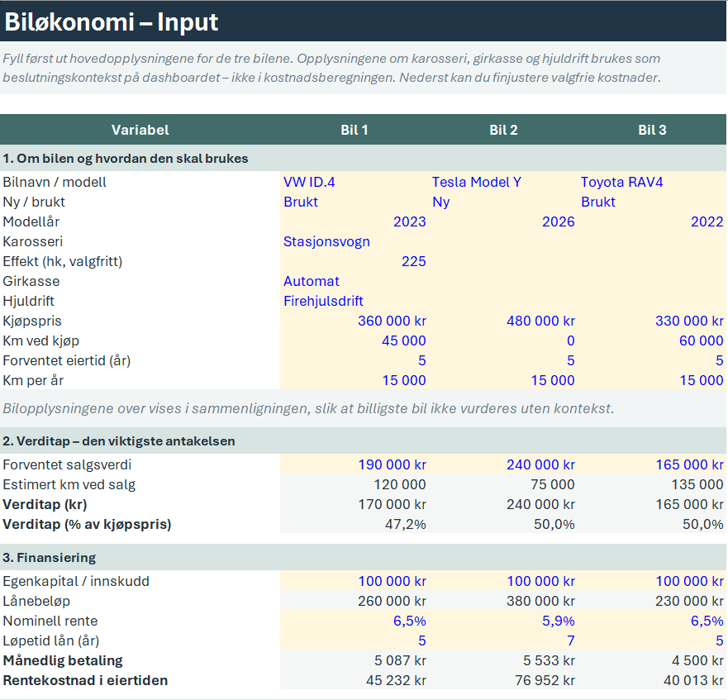
Task: Click the Tesla Model Y name cell
Action: pos(502,182)
